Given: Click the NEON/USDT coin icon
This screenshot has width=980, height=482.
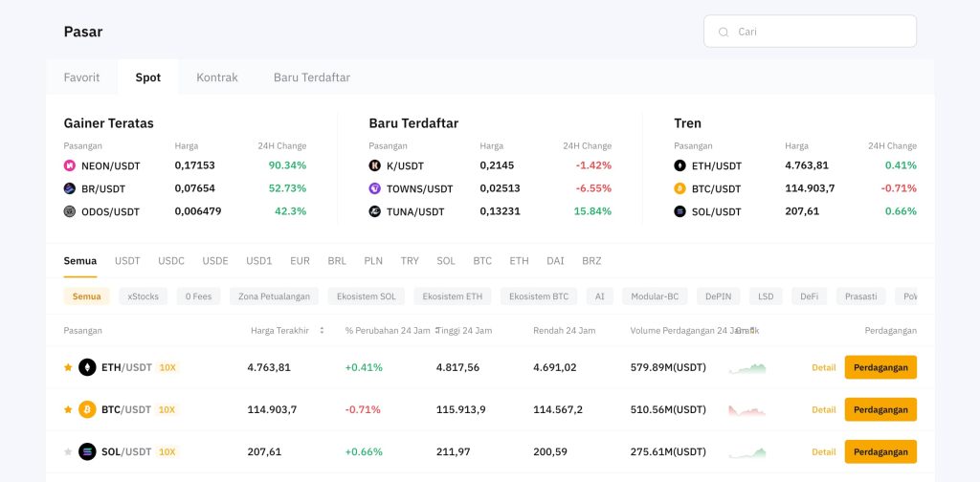Looking at the screenshot, I should pyautogui.click(x=70, y=165).
